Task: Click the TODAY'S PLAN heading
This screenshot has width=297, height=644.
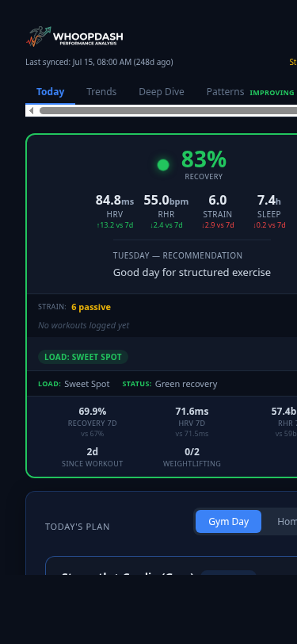Action: point(78,527)
